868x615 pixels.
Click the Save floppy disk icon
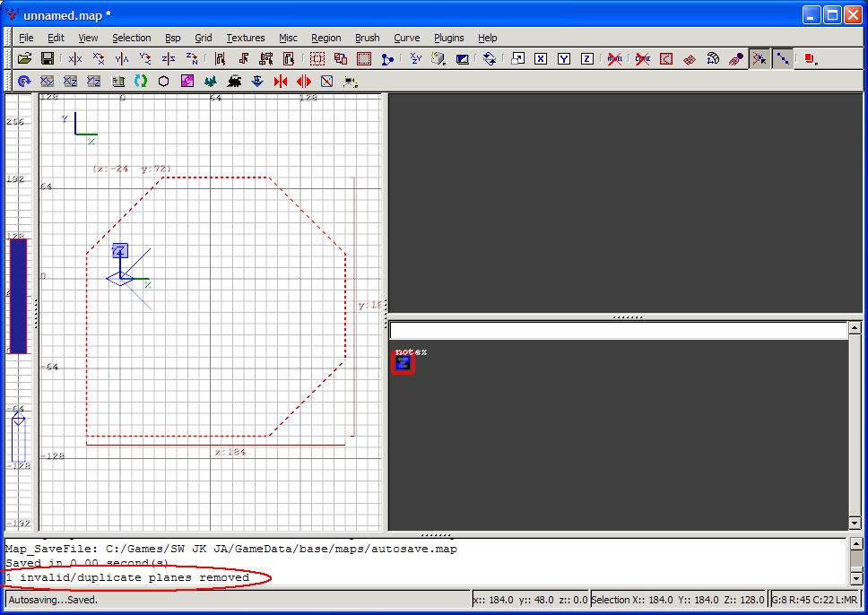click(48, 58)
